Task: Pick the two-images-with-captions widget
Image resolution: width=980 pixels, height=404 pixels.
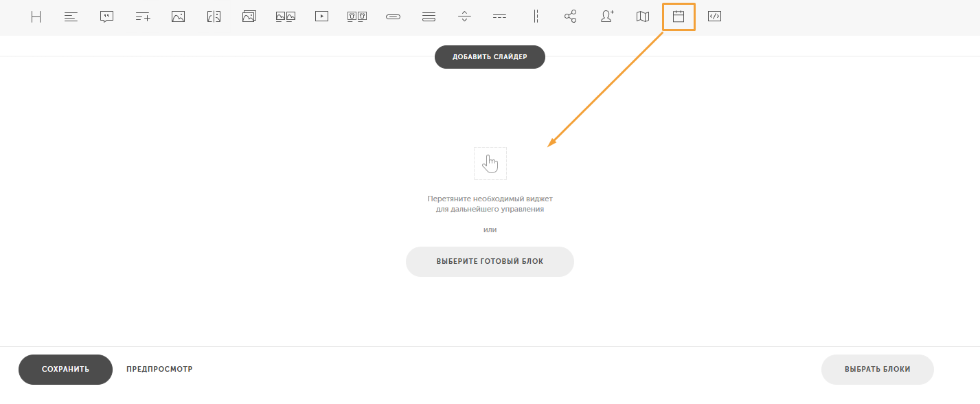Action: [285, 17]
